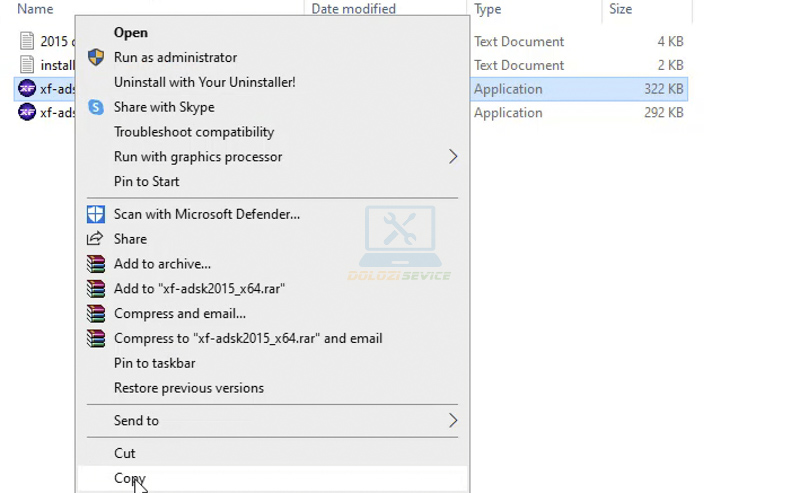
Task: Click the Skype icon in context menu
Action: click(x=96, y=107)
